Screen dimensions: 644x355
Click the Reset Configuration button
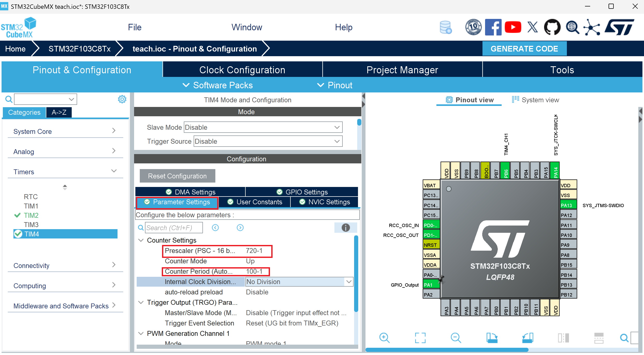(177, 176)
